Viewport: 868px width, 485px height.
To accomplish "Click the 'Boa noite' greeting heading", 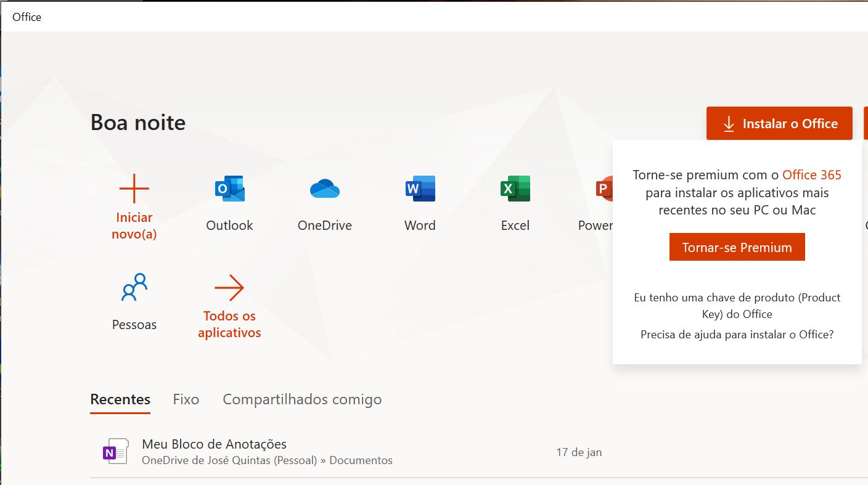I will [138, 123].
